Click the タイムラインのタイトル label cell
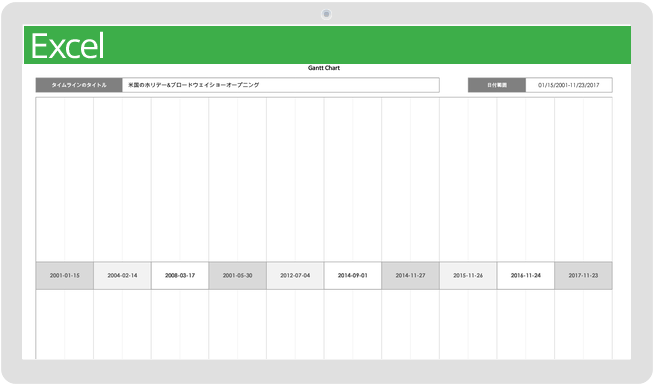This screenshot has width=654, height=385. click(x=79, y=85)
